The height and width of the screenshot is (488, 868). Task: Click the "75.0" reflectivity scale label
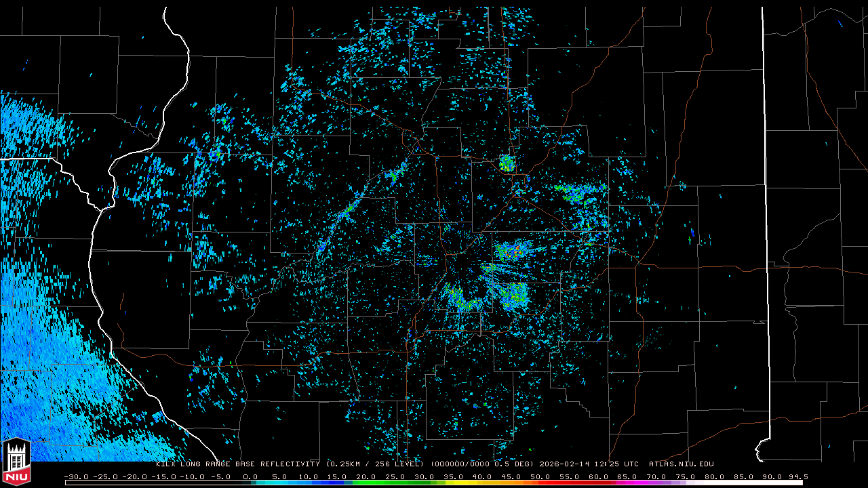(686, 476)
